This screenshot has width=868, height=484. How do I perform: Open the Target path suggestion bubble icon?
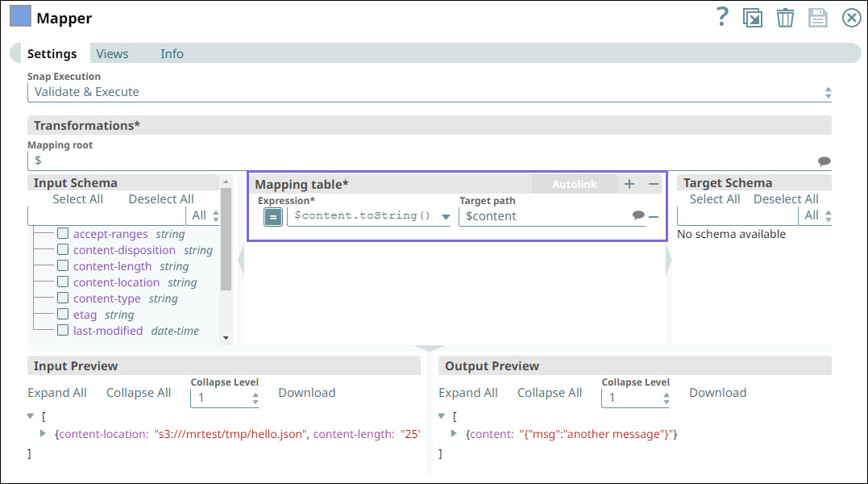(x=638, y=215)
